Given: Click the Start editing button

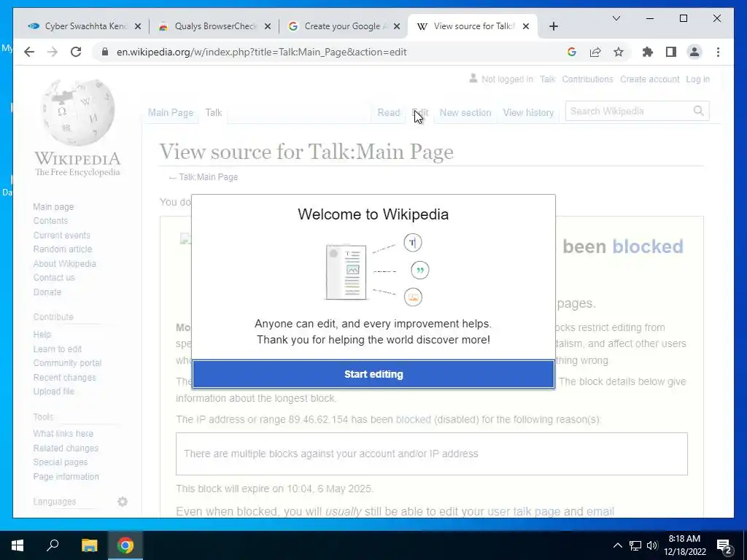Looking at the screenshot, I should 373,374.
